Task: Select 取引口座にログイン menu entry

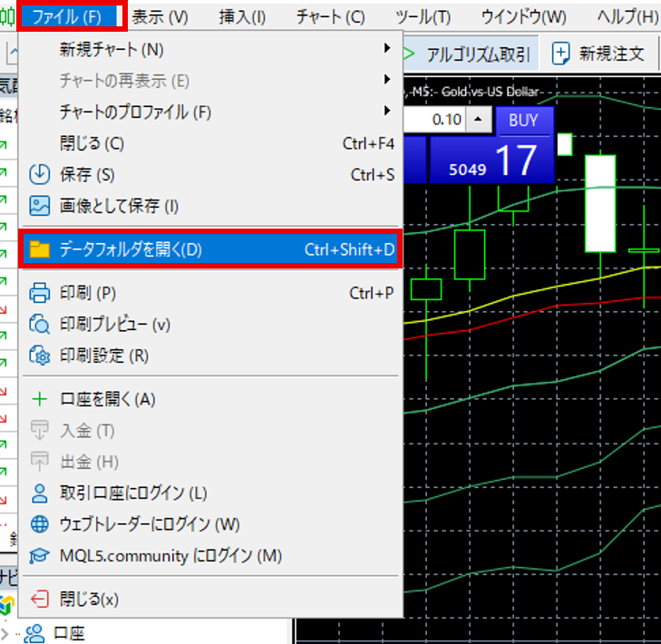Action: coord(133,493)
